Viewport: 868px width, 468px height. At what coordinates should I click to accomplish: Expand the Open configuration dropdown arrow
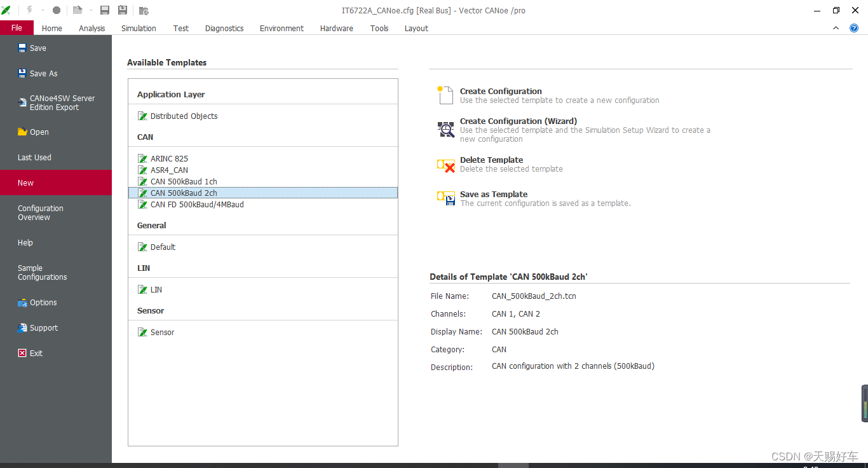click(x=91, y=10)
